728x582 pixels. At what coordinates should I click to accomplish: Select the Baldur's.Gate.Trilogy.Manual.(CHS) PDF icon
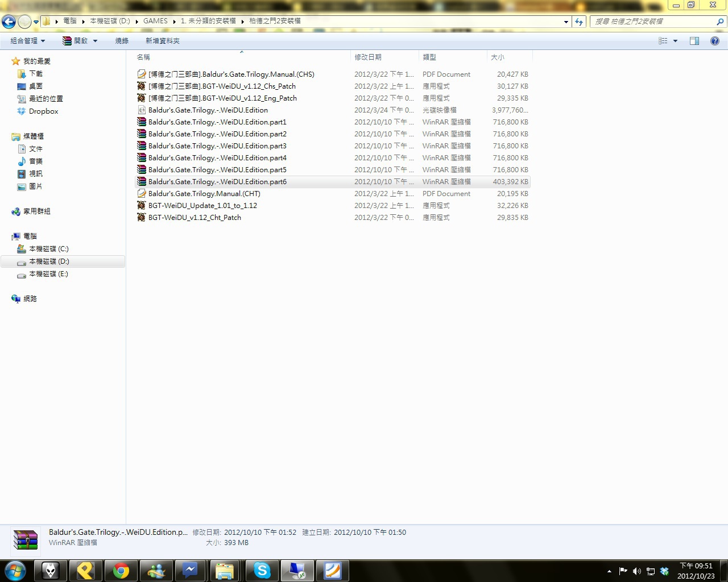coord(142,74)
